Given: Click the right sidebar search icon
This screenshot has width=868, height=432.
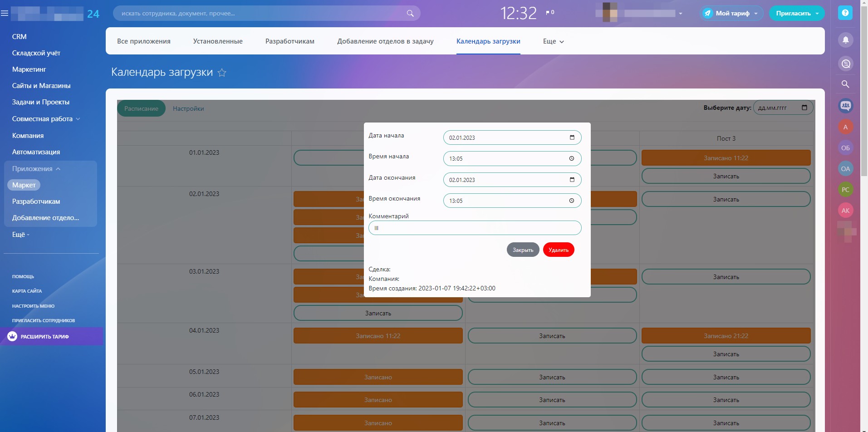Looking at the screenshot, I should [x=845, y=84].
